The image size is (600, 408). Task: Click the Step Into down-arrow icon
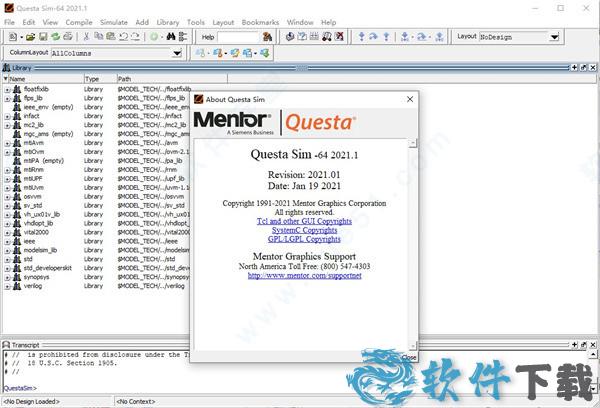click(361, 37)
